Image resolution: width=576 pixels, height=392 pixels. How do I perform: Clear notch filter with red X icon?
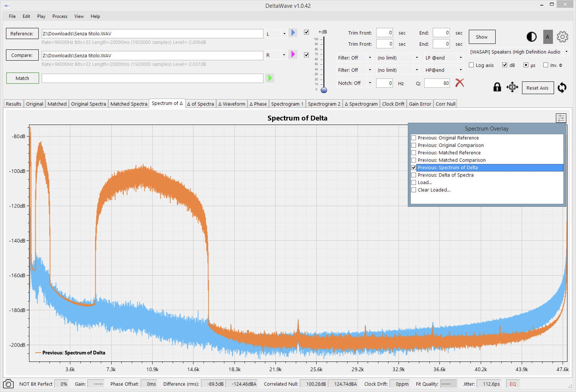tap(460, 83)
